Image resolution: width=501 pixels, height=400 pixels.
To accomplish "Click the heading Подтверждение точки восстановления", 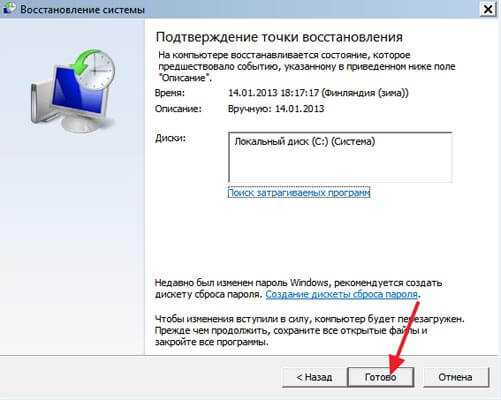I will (279, 37).
